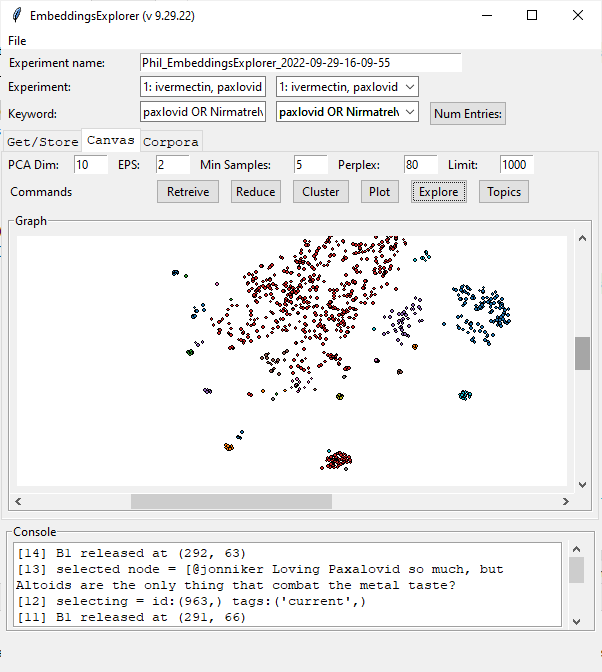Screen dimensions: 602x672
Task: Click the feather app icon in title bar
Action: click(x=15, y=15)
